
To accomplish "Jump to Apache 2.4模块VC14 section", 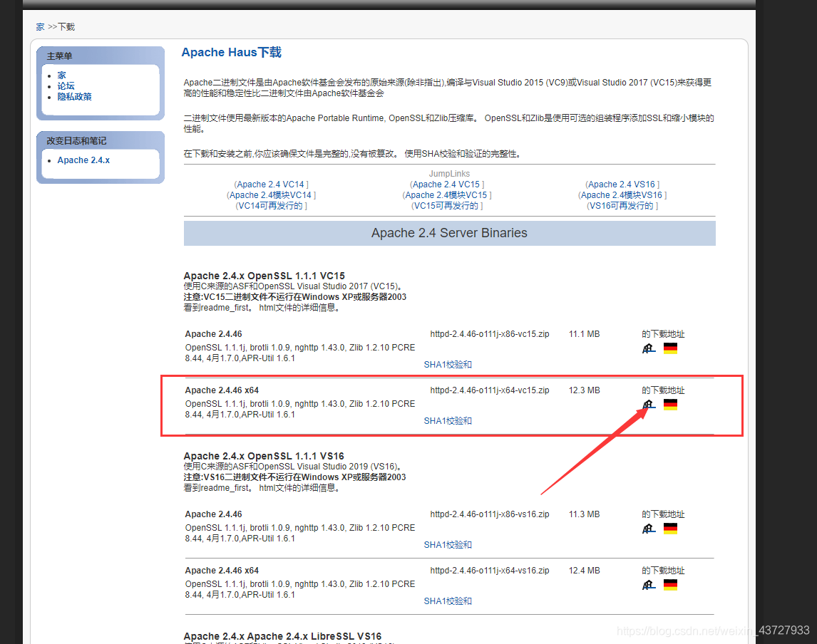I will [x=270, y=194].
